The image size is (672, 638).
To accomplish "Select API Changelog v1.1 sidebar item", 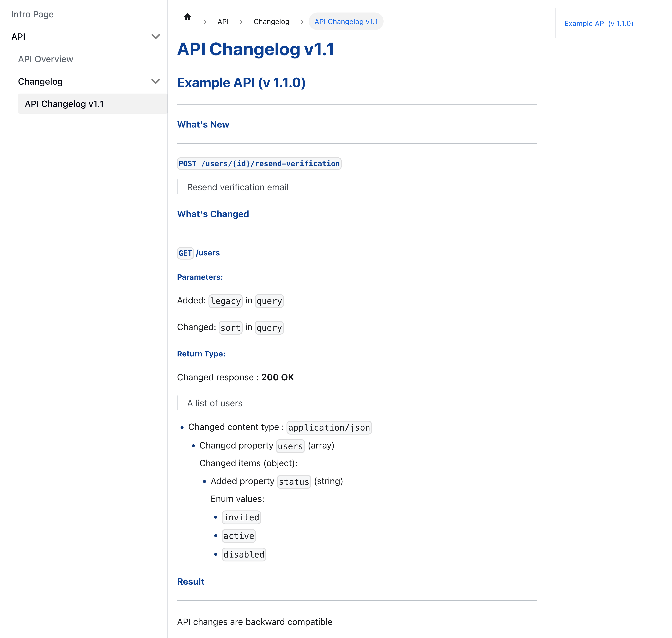I will pyautogui.click(x=64, y=104).
